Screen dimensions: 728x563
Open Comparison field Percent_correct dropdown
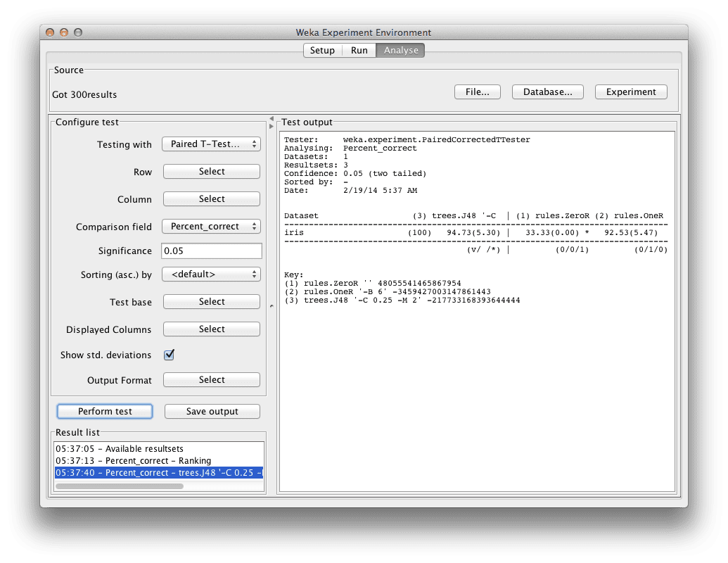coord(211,226)
